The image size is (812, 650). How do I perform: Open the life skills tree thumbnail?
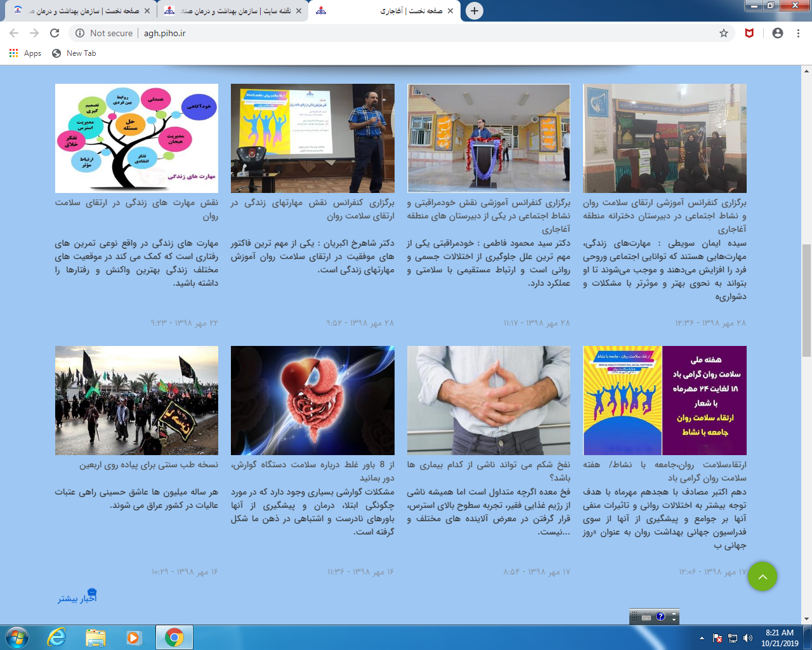[136, 138]
